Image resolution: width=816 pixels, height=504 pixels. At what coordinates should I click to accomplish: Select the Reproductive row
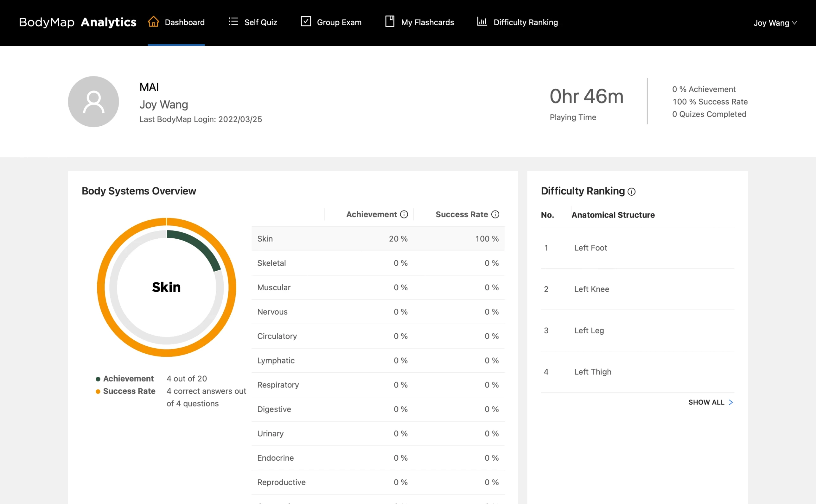click(378, 482)
